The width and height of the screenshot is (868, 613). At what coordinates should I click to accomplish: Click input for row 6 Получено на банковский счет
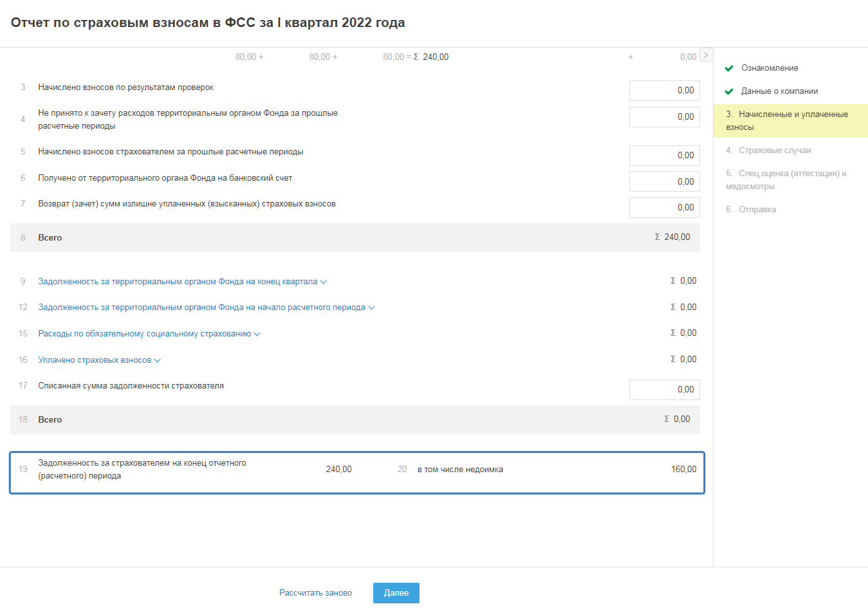(x=664, y=182)
